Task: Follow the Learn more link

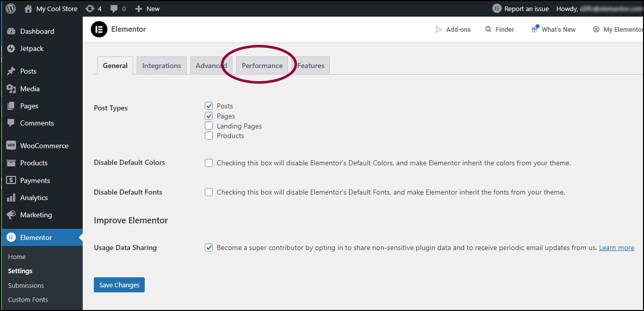Action: (617, 247)
